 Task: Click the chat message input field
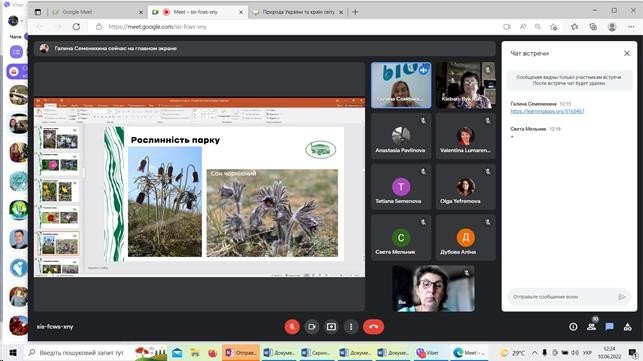pyautogui.click(x=562, y=297)
